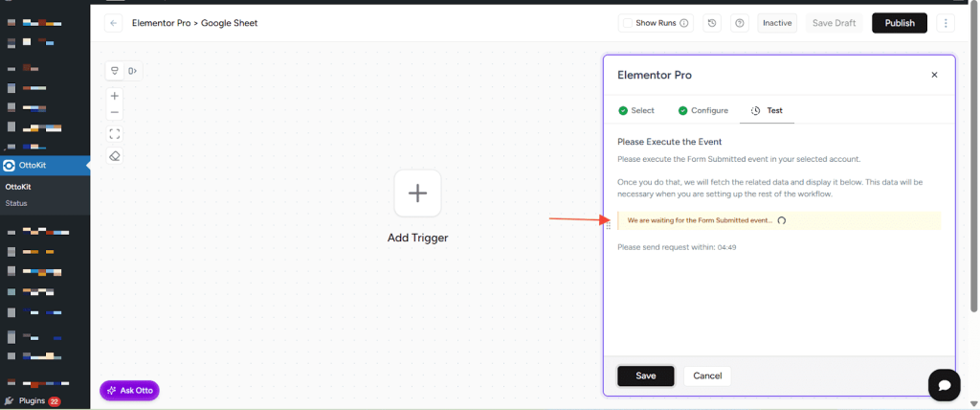Click the Add Trigger plus box
Screen dimensions: 980x410
[x=417, y=194]
